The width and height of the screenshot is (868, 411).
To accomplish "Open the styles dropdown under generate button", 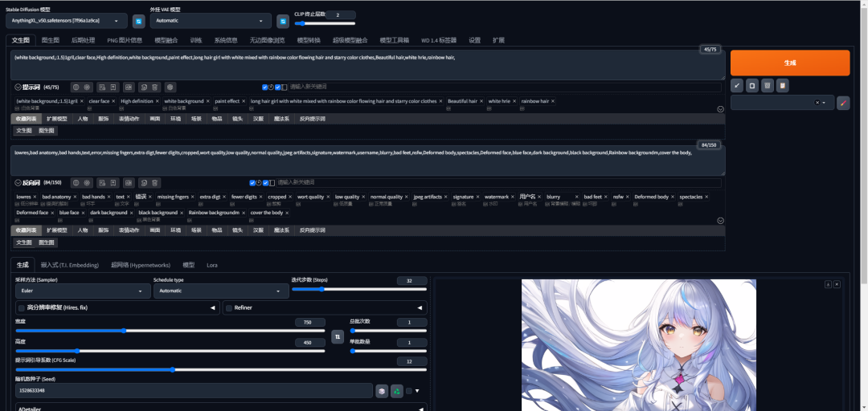I will [x=782, y=103].
